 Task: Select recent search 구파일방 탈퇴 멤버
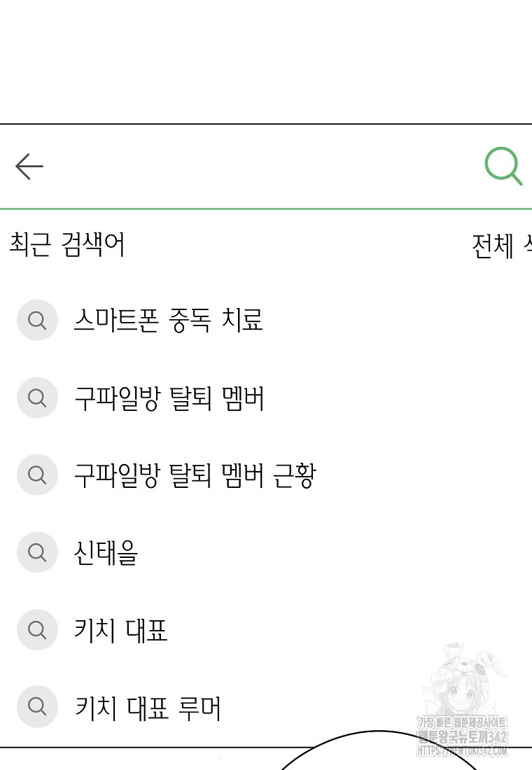point(169,398)
